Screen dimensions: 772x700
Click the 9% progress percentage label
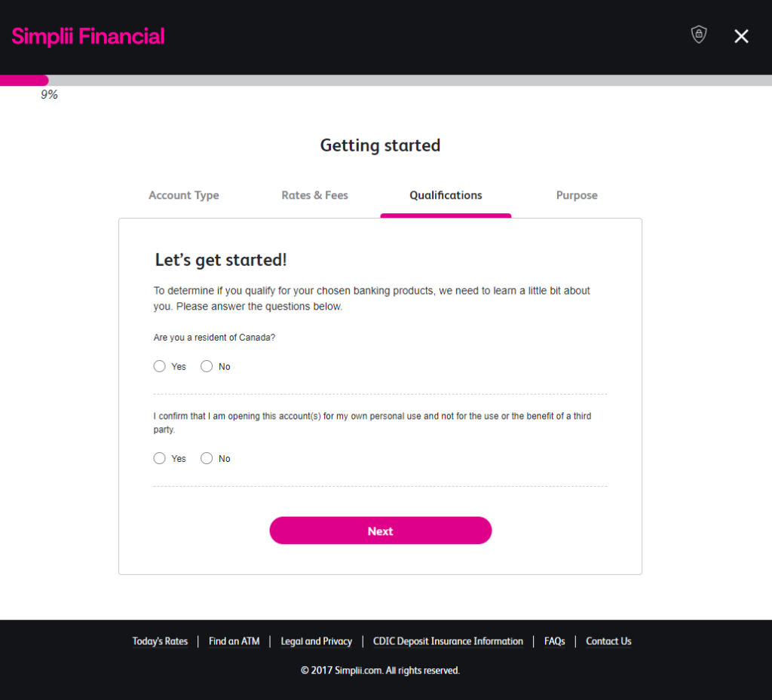coord(49,95)
